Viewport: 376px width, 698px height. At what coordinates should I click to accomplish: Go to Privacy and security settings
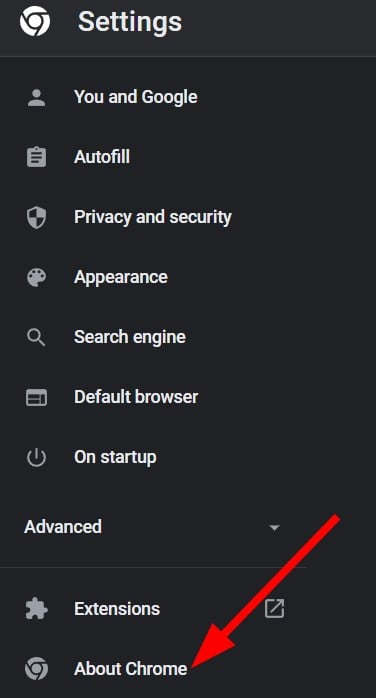(153, 217)
